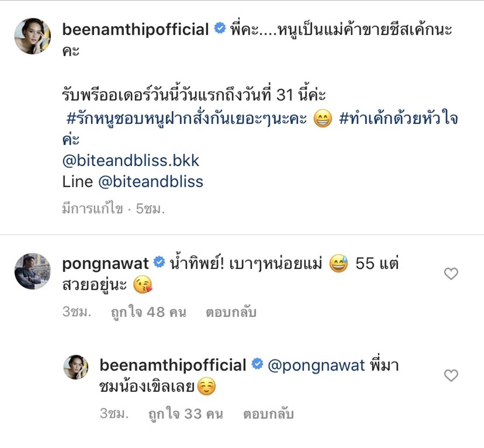
Task: Open beenamthipofficial username in the reply
Action: pos(172,366)
